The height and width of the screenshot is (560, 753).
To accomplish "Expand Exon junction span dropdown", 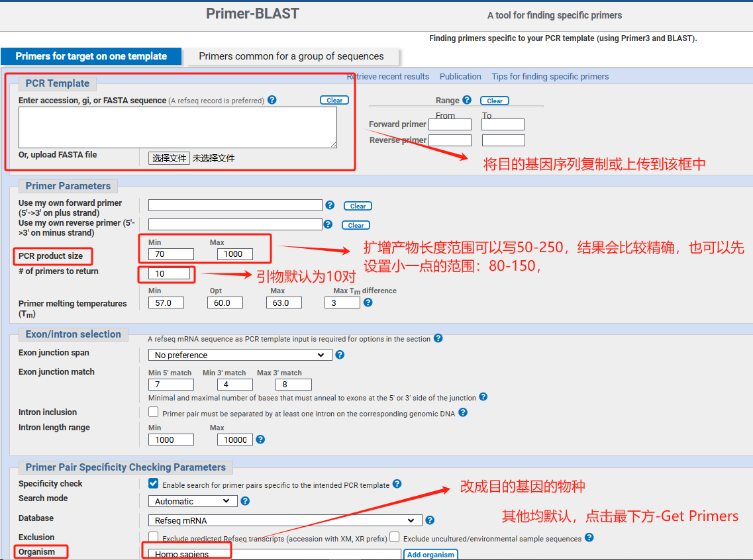I will 240,355.
